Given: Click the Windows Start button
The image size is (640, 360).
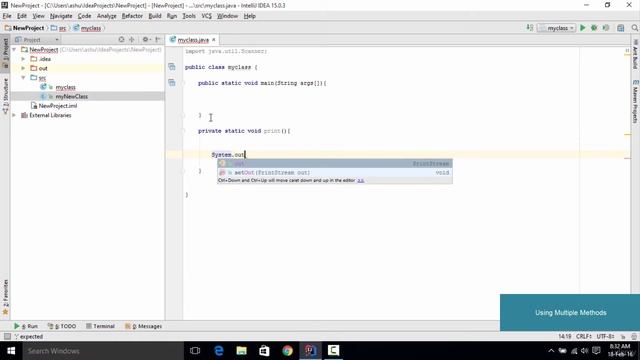Looking at the screenshot, I should [x=11, y=351].
